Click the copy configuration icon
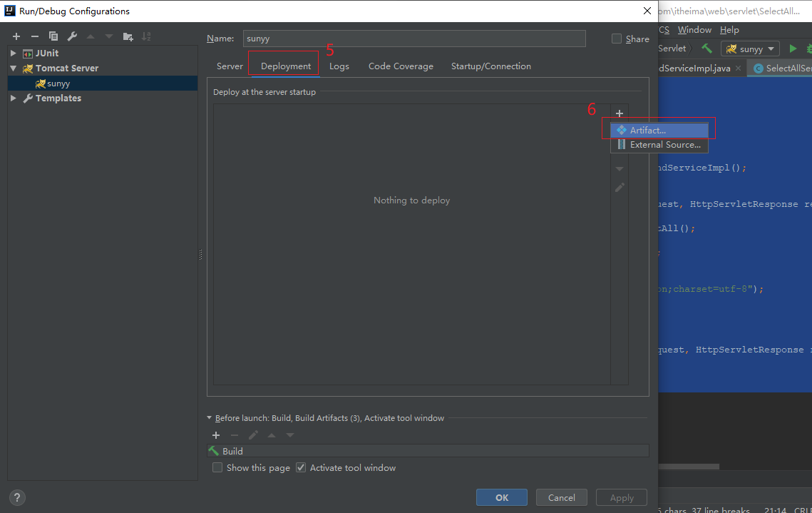Image resolution: width=812 pixels, height=513 pixels. pos(53,36)
